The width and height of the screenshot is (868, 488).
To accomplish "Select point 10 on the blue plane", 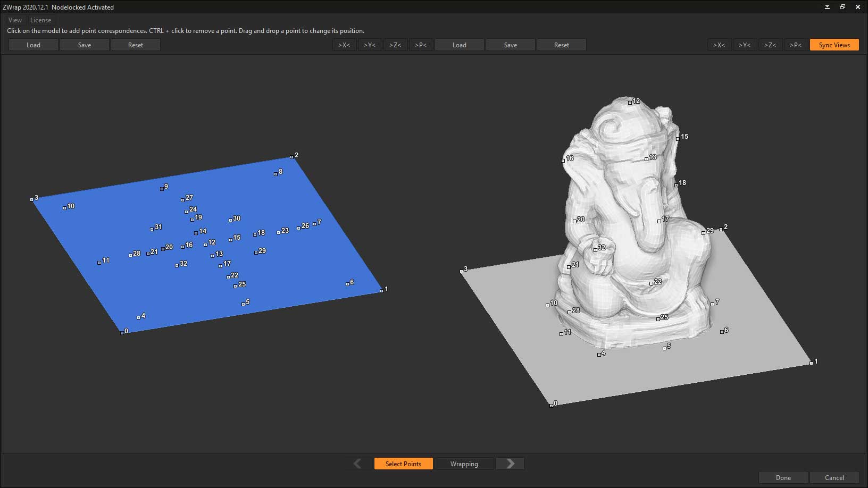I will [x=65, y=208].
